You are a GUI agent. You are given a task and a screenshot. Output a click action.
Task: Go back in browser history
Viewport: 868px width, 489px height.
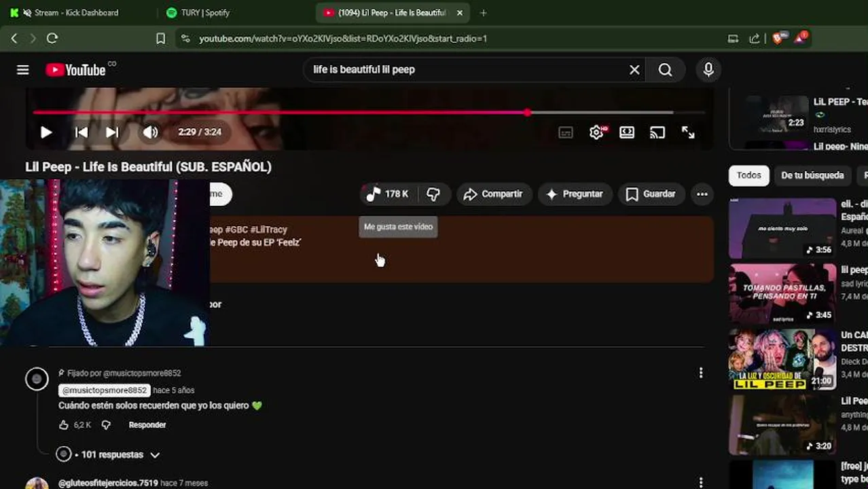pyautogui.click(x=14, y=39)
